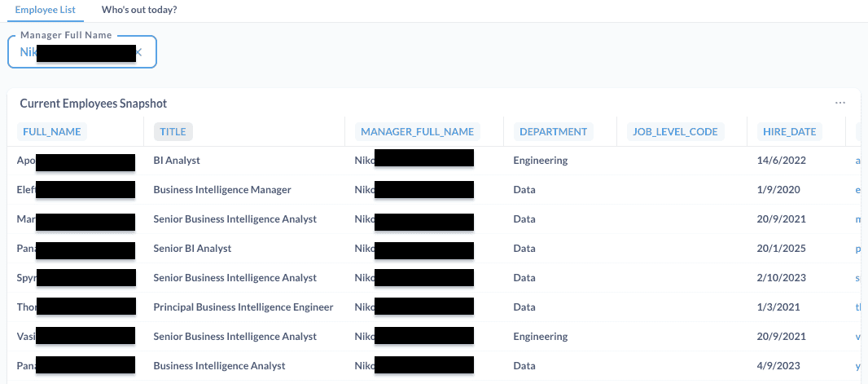Select the JOB_LEVEL_CODE column header
Viewport: 868px width, 384px height.
click(x=675, y=131)
